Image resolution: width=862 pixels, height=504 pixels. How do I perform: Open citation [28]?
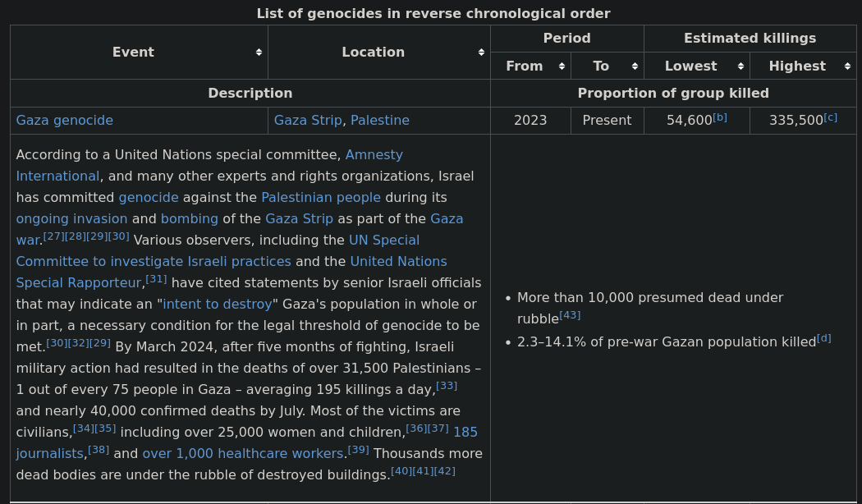[76, 236]
